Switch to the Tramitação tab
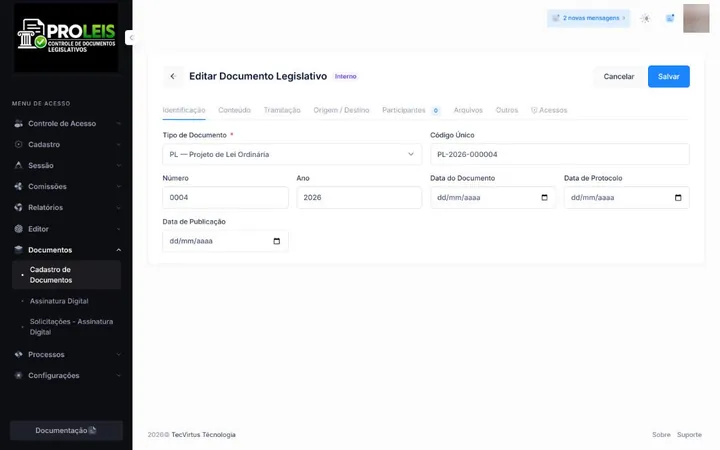 282,110
